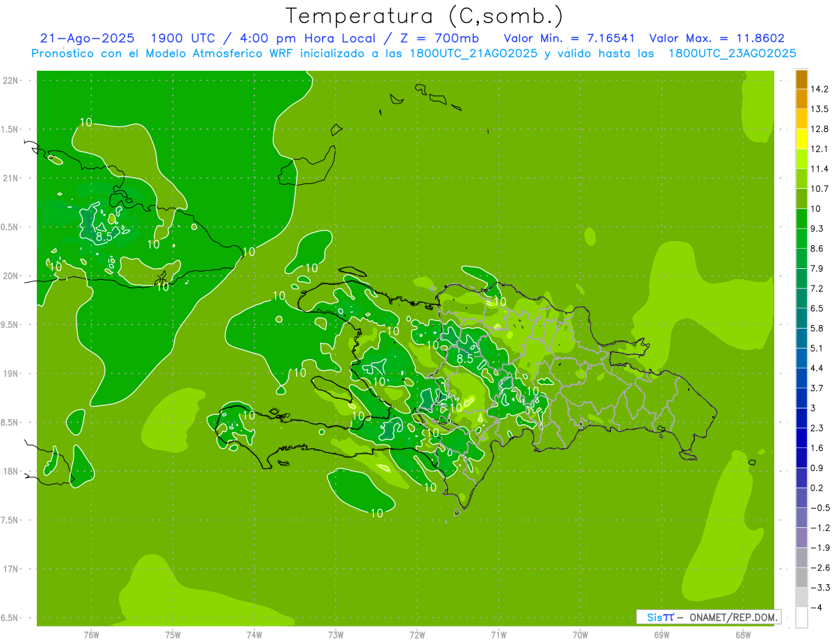
Task: Click the "74W" longitude axis label
Action: point(254,634)
